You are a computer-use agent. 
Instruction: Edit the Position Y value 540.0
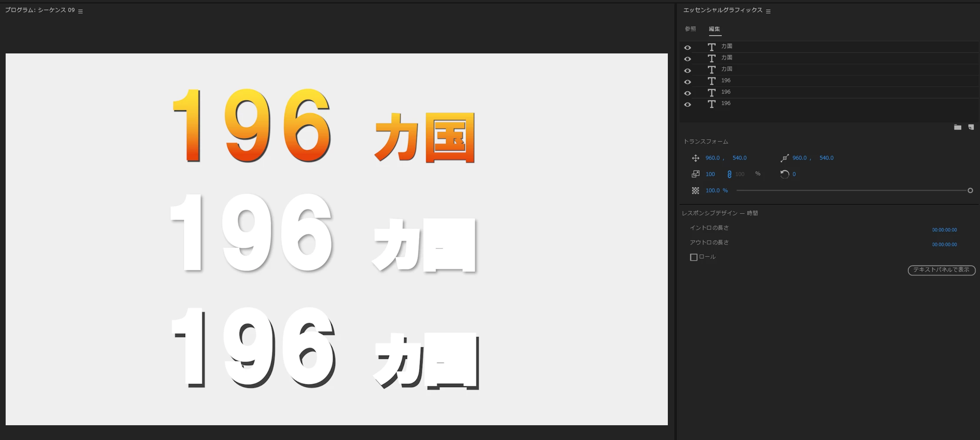point(740,158)
